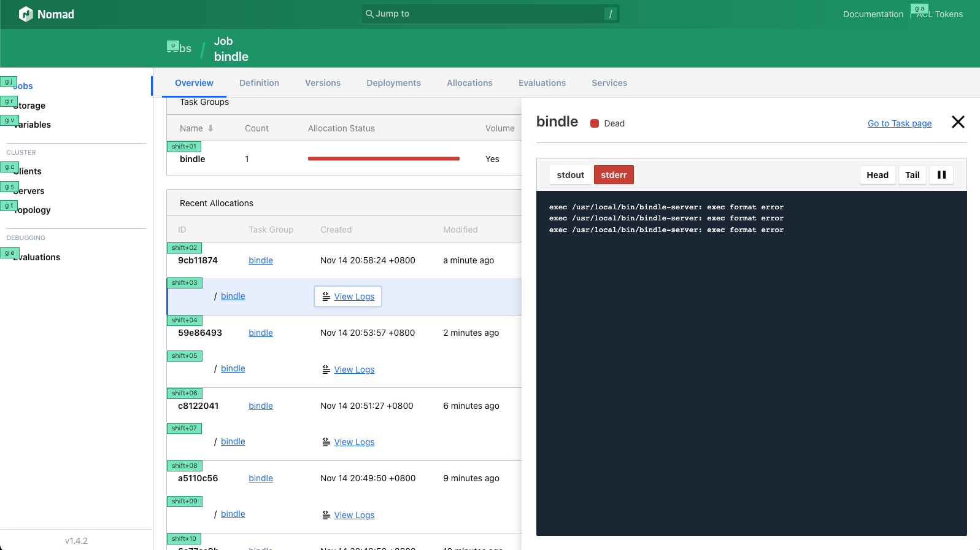This screenshot has height=550, width=980.
Task: Click bindle task link under a5110c56
Action: pyautogui.click(x=233, y=514)
